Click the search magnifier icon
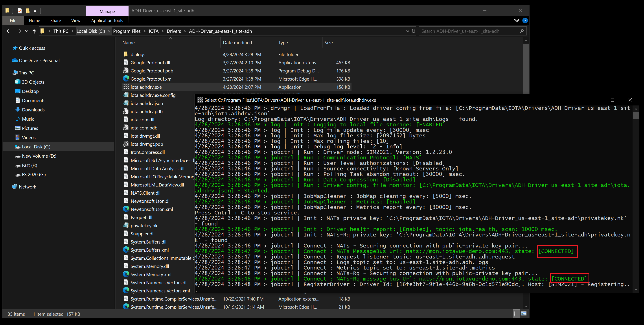644x325 pixels. coord(522,31)
